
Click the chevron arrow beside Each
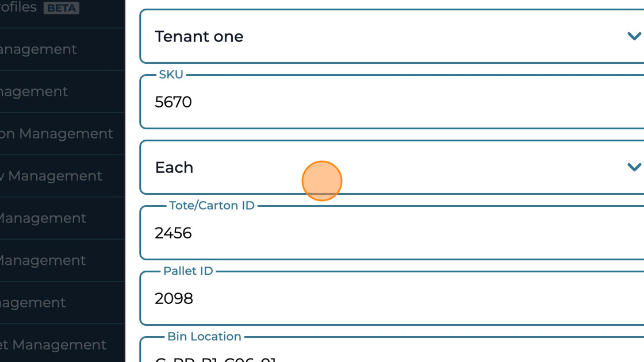[634, 168]
